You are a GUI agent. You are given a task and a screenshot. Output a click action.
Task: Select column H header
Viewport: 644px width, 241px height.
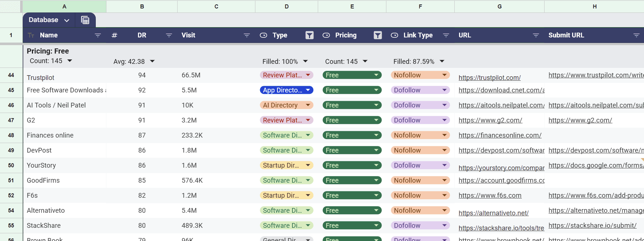pos(594,6)
